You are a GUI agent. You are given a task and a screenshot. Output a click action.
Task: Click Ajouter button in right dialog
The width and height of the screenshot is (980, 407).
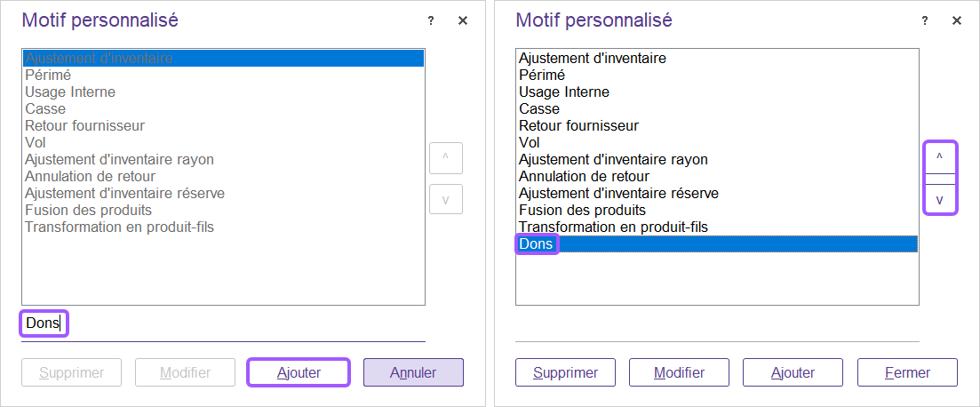pos(793,372)
